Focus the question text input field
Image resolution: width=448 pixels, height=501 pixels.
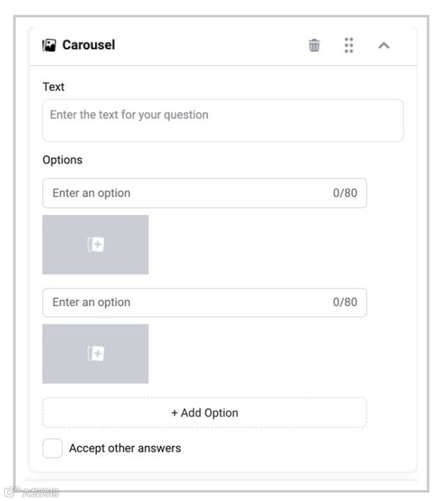coord(223,121)
